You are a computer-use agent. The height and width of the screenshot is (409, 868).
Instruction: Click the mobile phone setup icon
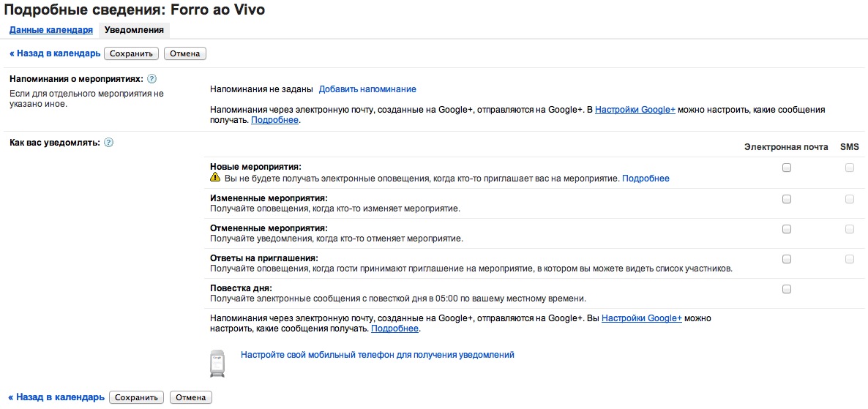[217, 363]
